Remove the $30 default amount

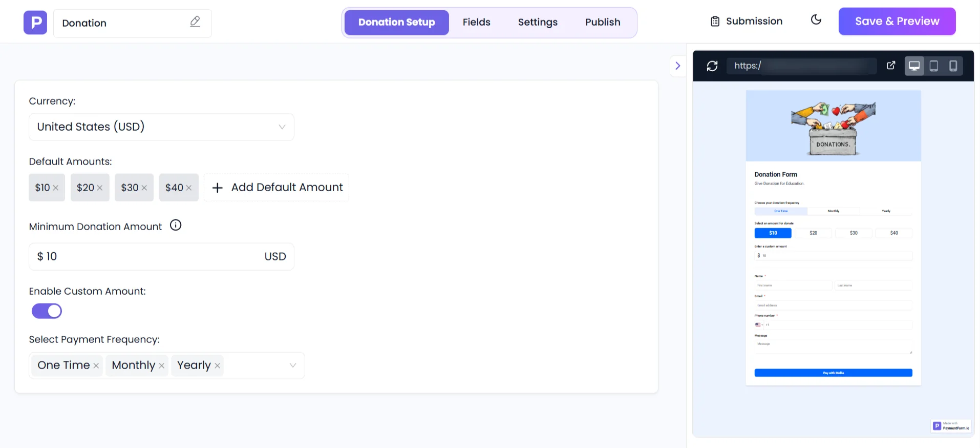click(x=144, y=188)
